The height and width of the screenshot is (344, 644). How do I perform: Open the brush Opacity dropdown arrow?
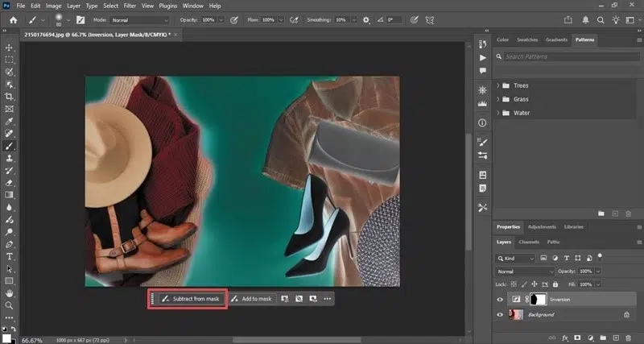click(x=221, y=19)
